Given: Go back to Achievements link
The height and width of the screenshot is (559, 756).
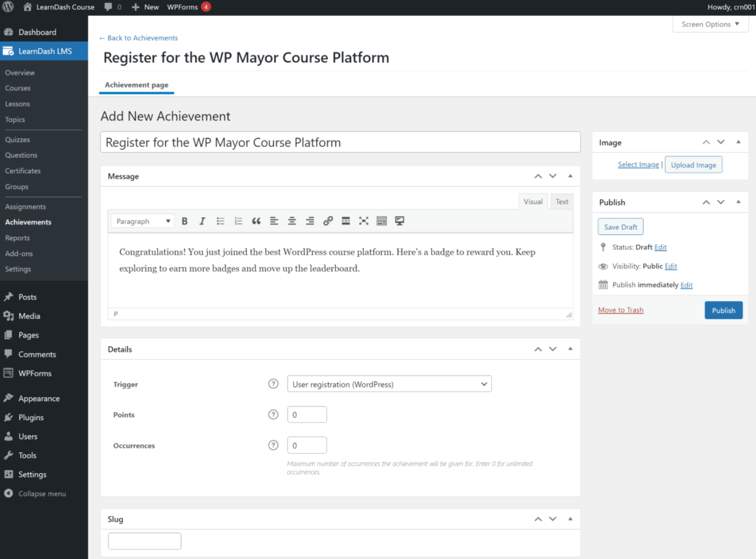Looking at the screenshot, I should pos(138,37).
